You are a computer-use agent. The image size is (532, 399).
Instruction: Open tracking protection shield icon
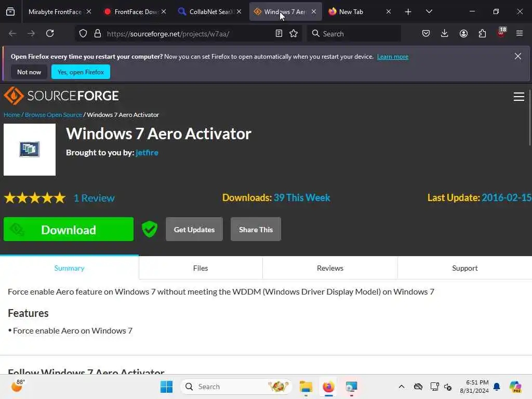(83, 34)
